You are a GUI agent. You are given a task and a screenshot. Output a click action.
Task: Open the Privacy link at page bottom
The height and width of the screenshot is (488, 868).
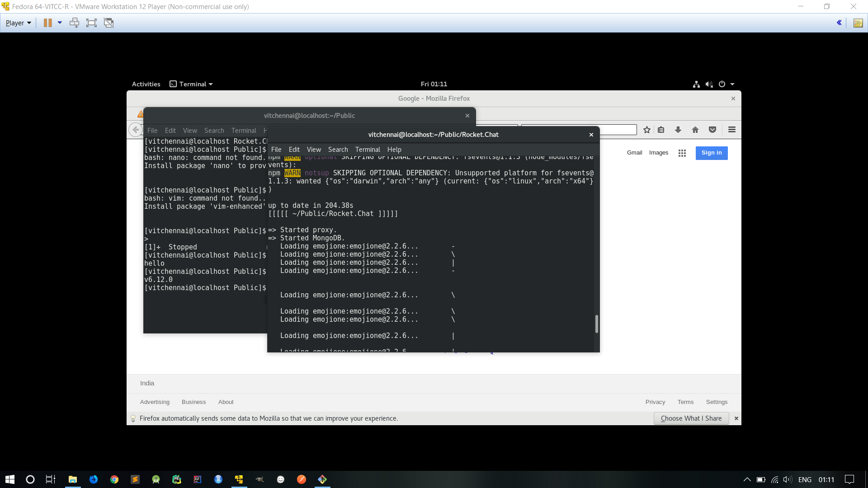pos(655,402)
